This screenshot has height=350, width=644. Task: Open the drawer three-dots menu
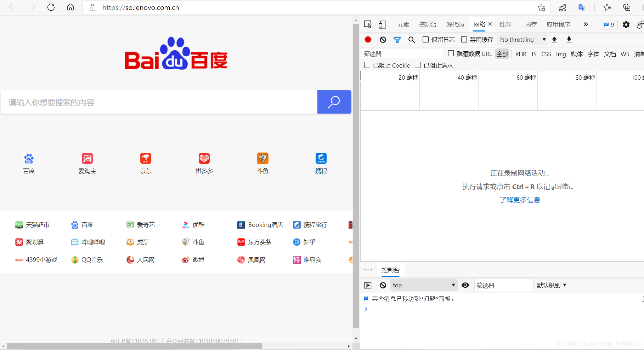coord(368,270)
